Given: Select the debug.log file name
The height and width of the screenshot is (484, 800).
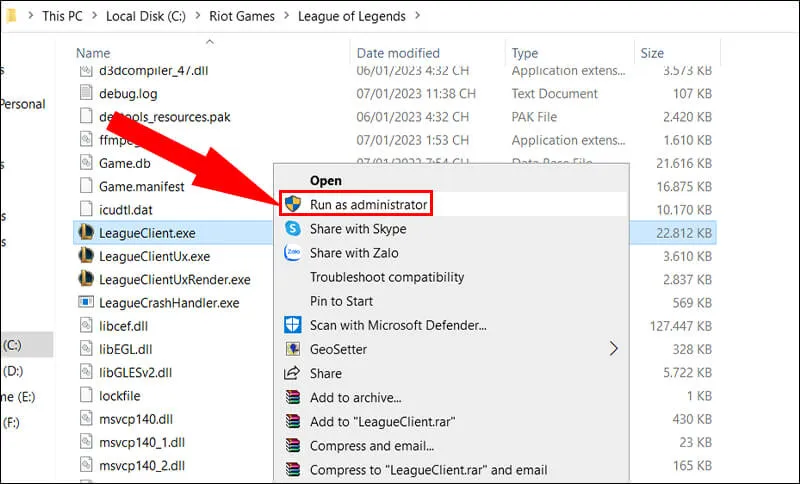Looking at the screenshot, I should [128, 93].
